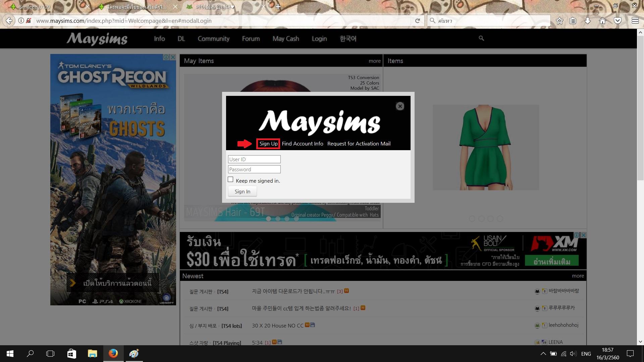Click the Maysims site search magnifier
The width and height of the screenshot is (644, 362).
[x=481, y=39]
